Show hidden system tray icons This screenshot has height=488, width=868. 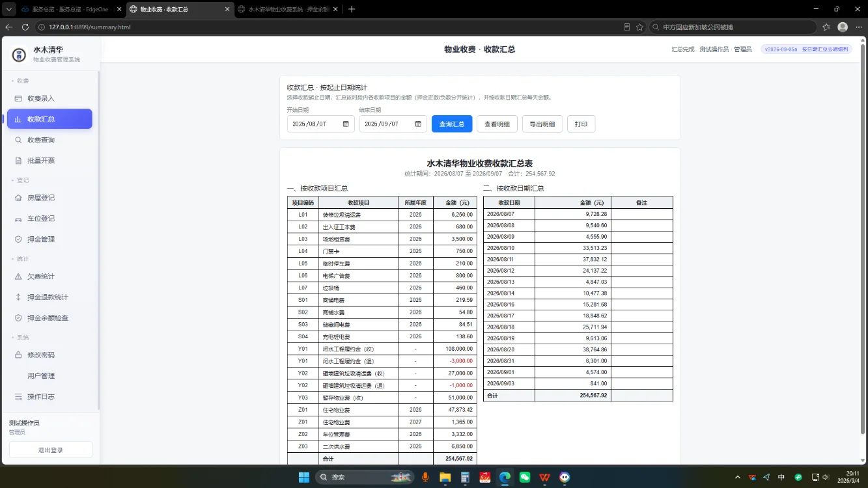pos(738,477)
